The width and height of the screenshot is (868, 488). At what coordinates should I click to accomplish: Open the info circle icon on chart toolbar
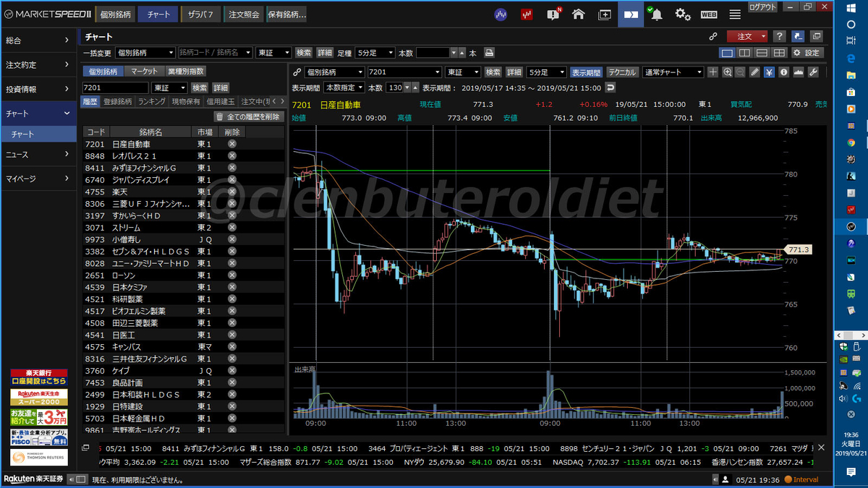pyautogui.click(x=783, y=72)
